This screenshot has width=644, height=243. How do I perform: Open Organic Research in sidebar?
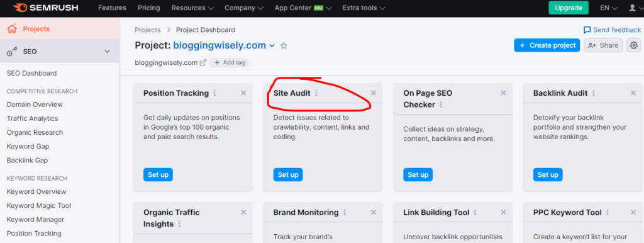click(35, 132)
